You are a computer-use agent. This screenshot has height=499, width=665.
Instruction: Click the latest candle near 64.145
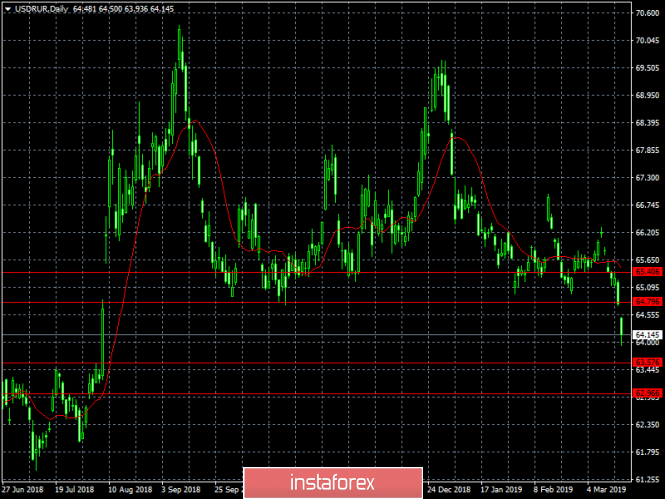point(622,331)
